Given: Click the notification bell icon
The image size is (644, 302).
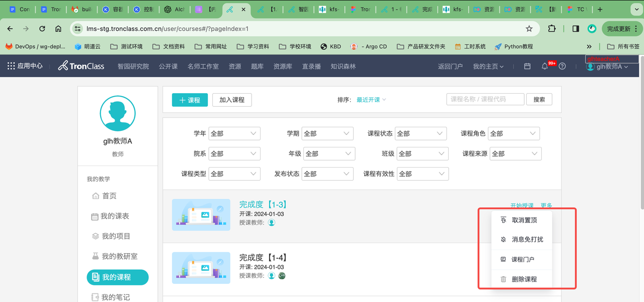Looking at the screenshot, I should click(x=545, y=66).
